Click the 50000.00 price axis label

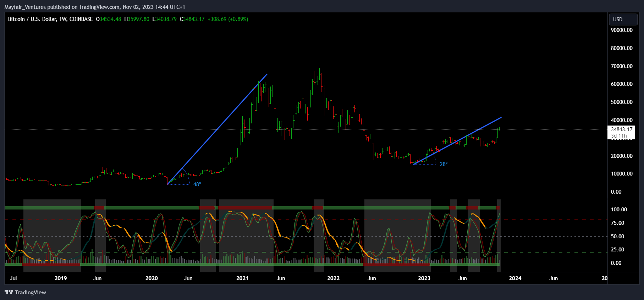622,102
